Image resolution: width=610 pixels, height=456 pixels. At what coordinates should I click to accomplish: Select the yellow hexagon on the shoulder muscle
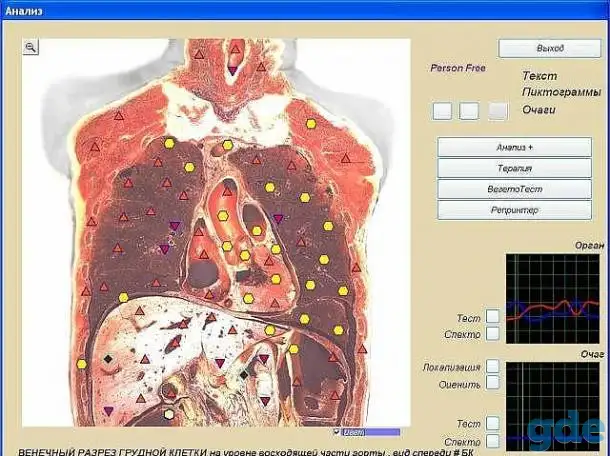pyautogui.click(x=310, y=124)
